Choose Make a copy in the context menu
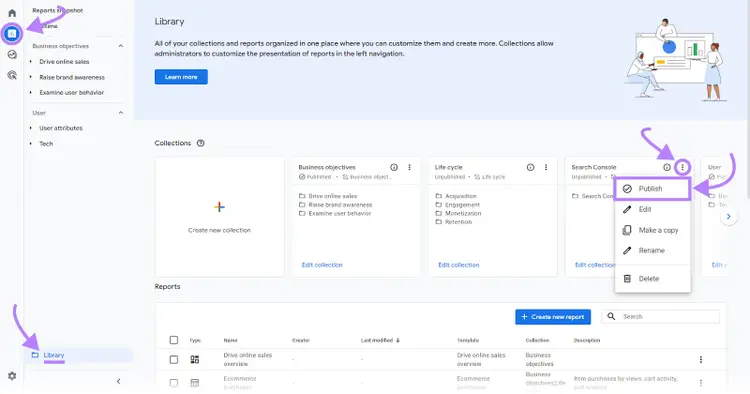Screen dimensions: 750x394 tap(652, 230)
